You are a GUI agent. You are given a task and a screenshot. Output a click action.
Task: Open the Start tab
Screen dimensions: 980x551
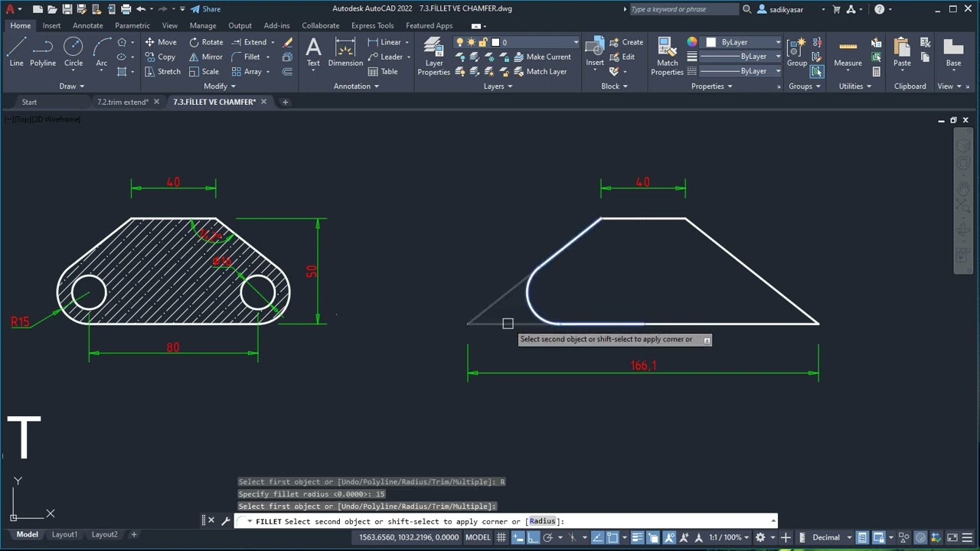pos(29,102)
